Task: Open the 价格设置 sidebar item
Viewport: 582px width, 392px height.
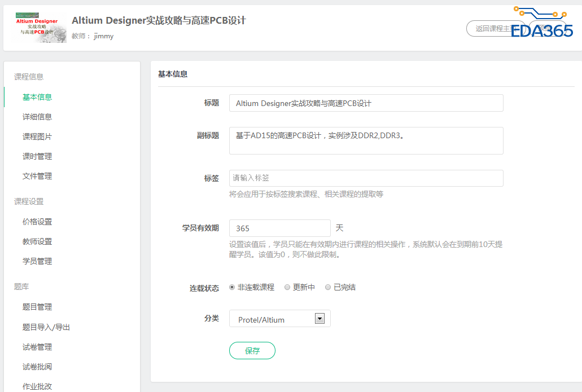Action: (x=37, y=222)
